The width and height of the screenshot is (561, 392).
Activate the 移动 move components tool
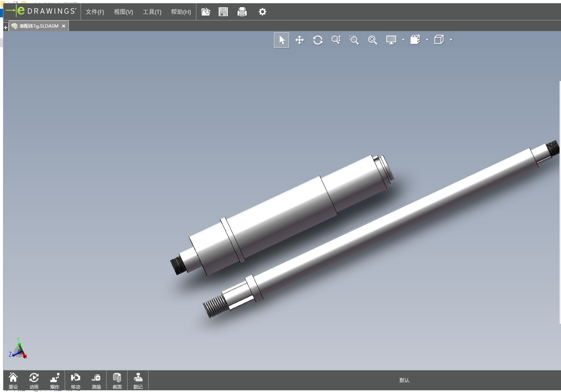[76, 381]
